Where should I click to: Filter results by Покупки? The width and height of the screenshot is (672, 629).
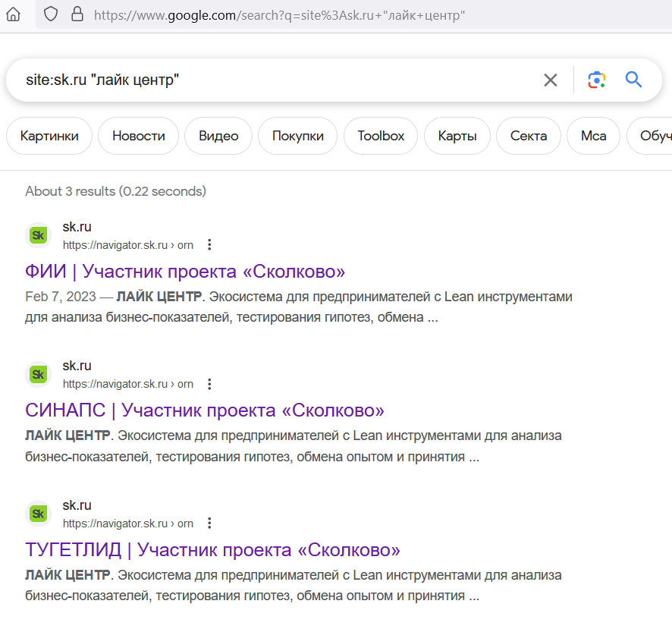(298, 136)
